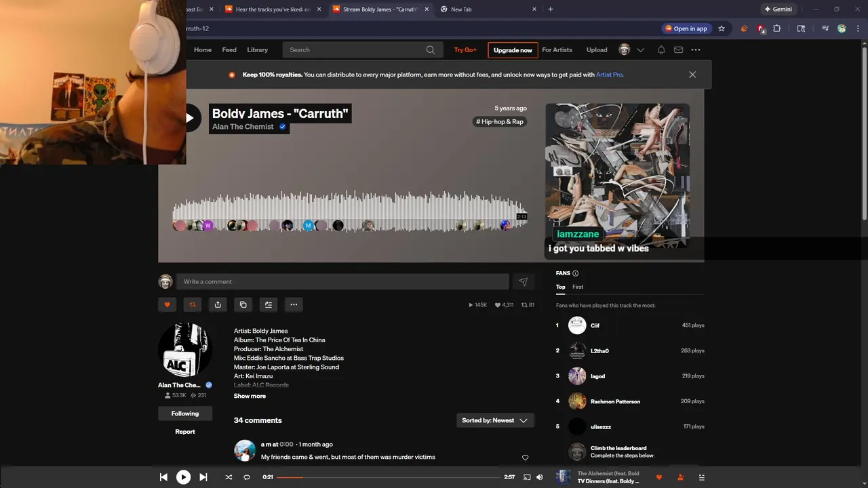Open the Chrome extensions puzzle icon
Viewport: 868px width, 488px height.
(x=777, y=28)
